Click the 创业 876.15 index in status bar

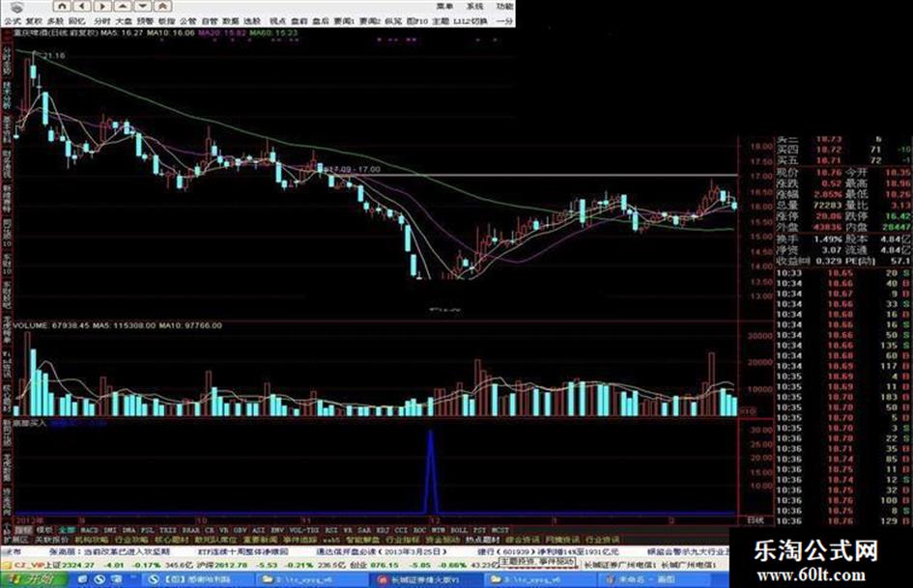[x=375, y=565]
